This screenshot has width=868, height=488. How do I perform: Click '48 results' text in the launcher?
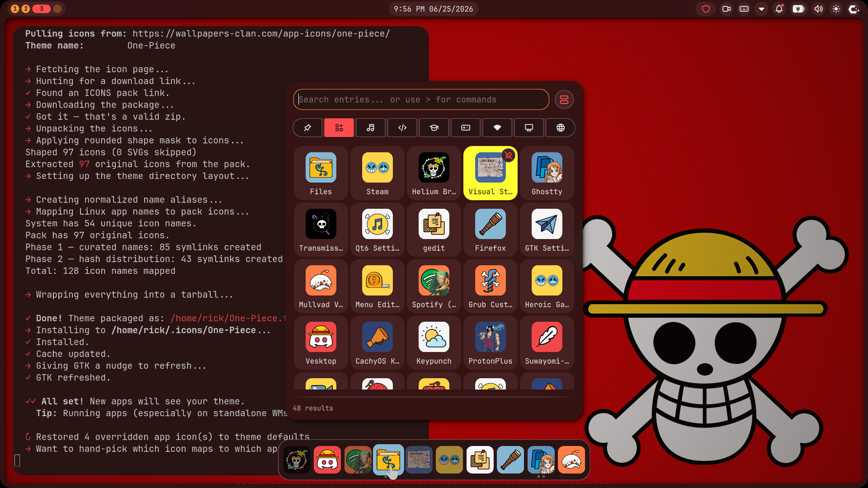313,408
